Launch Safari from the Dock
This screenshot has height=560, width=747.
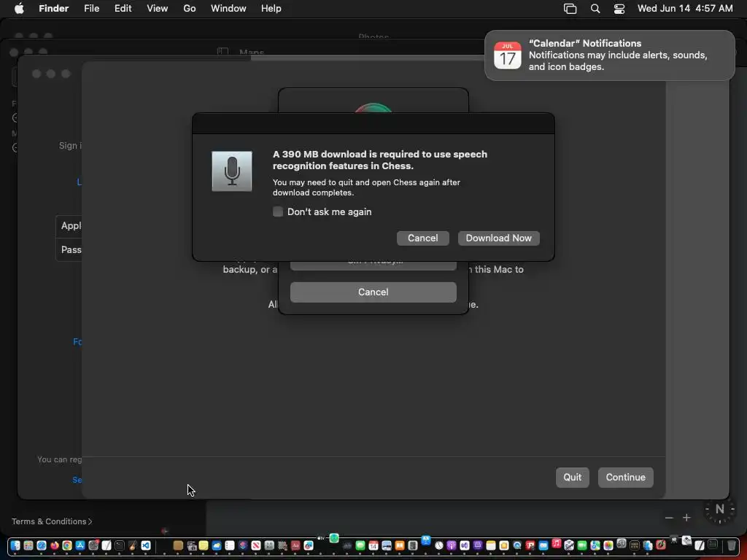pos(42,545)
